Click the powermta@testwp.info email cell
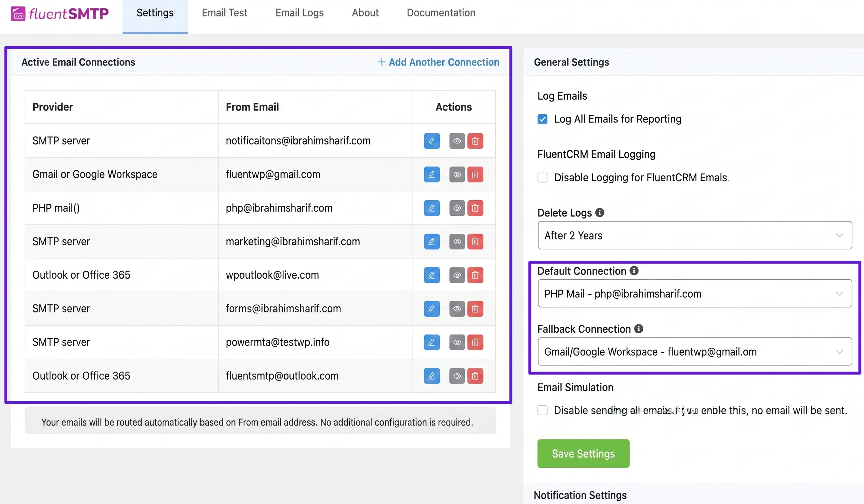 pyautogui.click(x=315, y=342)
